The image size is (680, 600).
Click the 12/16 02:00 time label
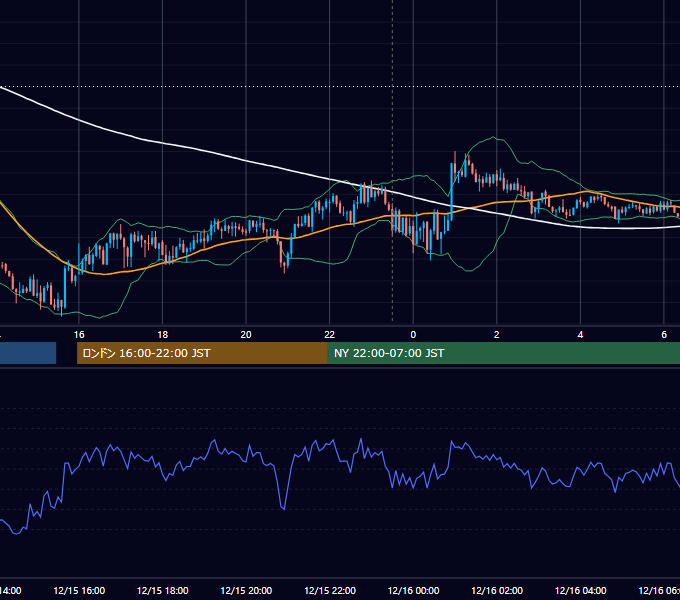[497, 591]
